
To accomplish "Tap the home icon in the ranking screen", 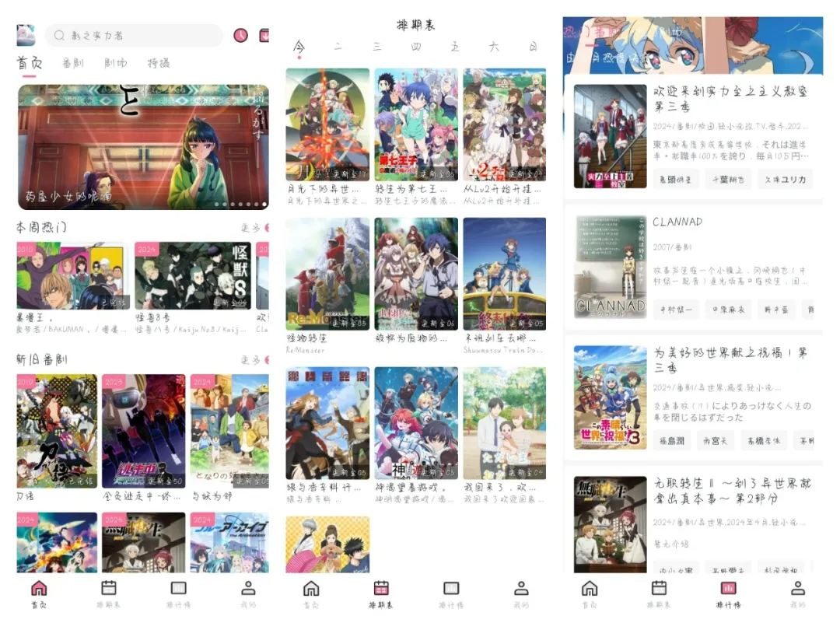I will [x=590, y=588].
